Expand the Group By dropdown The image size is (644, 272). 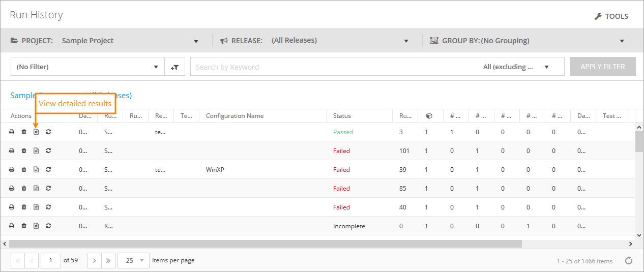(x=622, y=41)
